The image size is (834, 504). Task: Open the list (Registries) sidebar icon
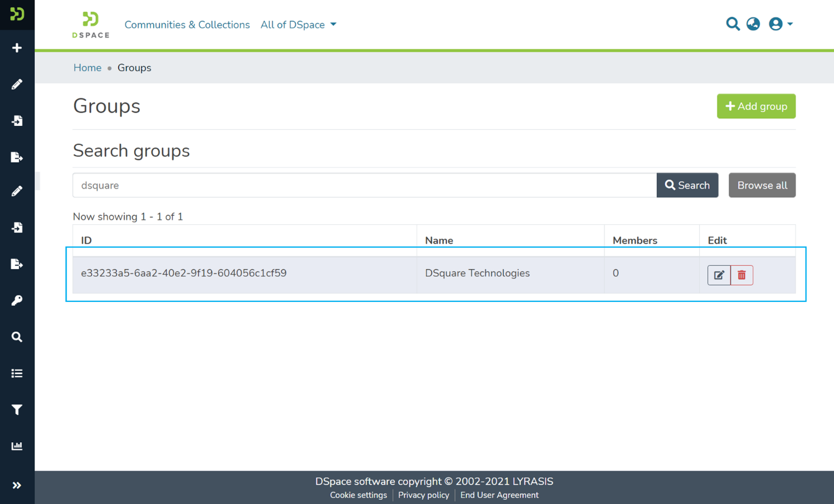[17, 373]
